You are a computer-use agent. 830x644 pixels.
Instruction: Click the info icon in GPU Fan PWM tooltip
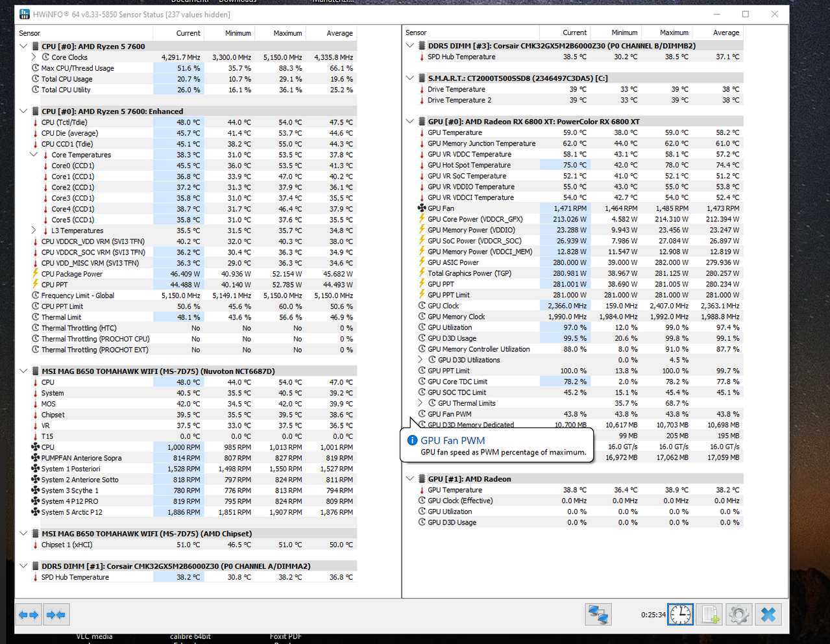click(411, 440)
